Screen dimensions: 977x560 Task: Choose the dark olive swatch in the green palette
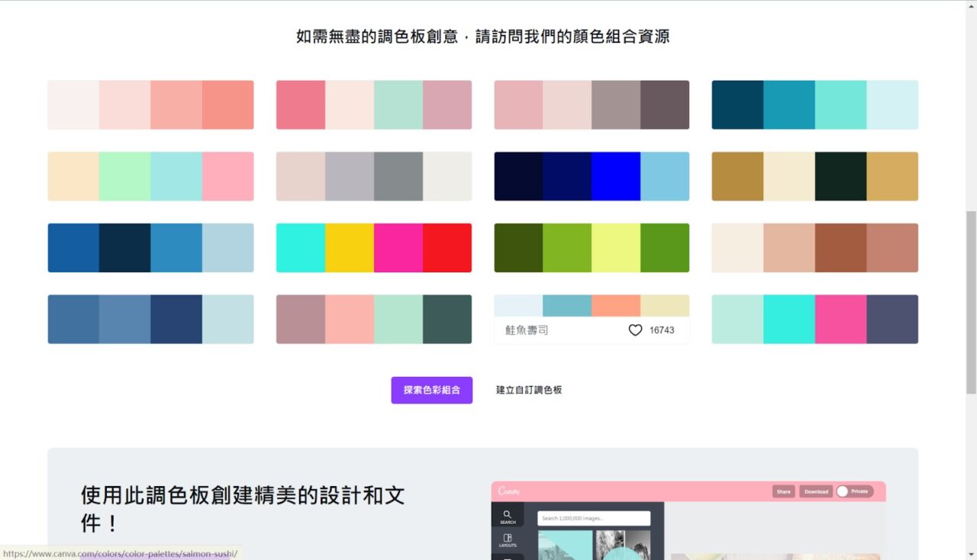click(518, 248)
